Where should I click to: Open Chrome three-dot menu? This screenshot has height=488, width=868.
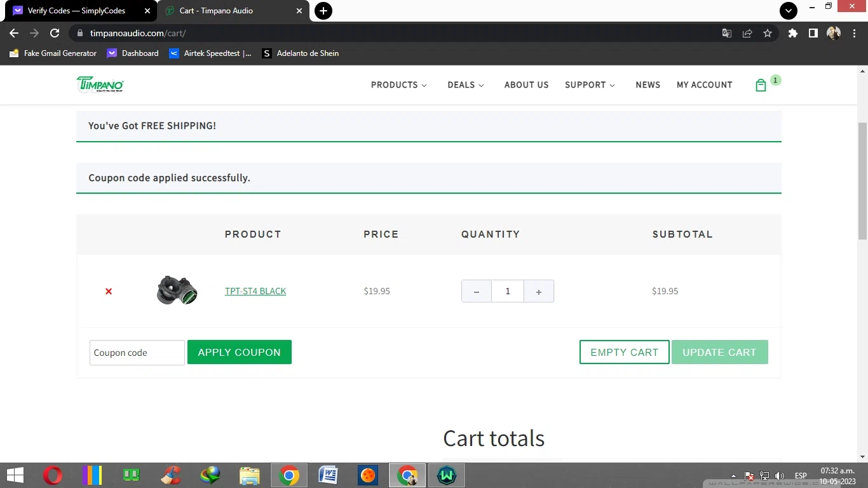(x=853, y=33)
